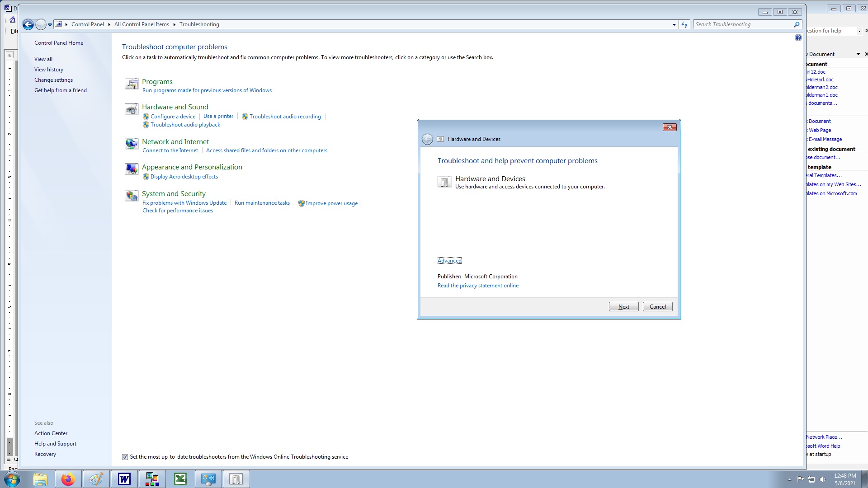This screenshot has width=868, height=488.
Task: Click the Search Troubleshooting input field
Action: pos(741,24)
